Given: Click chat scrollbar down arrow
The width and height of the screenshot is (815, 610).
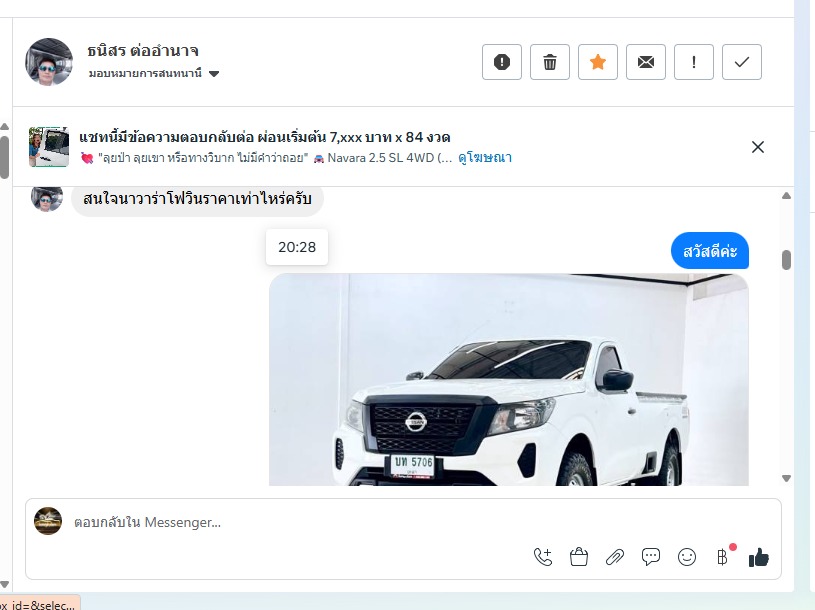Looking at the screenshot, I should coord(786,478).
